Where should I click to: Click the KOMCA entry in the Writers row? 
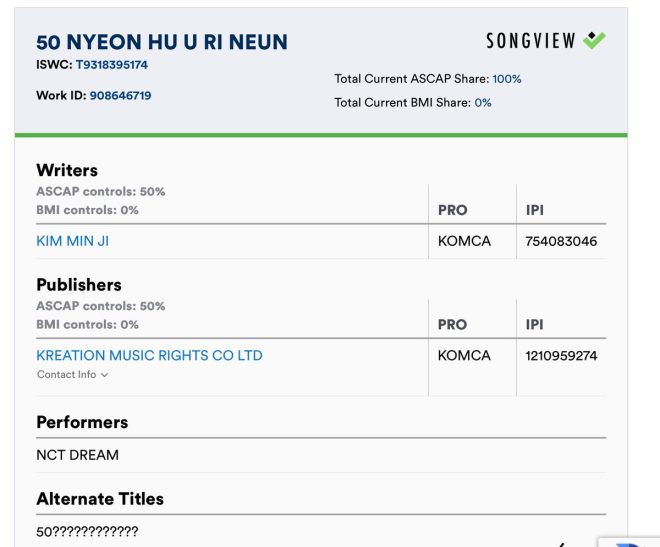[464, 241]
